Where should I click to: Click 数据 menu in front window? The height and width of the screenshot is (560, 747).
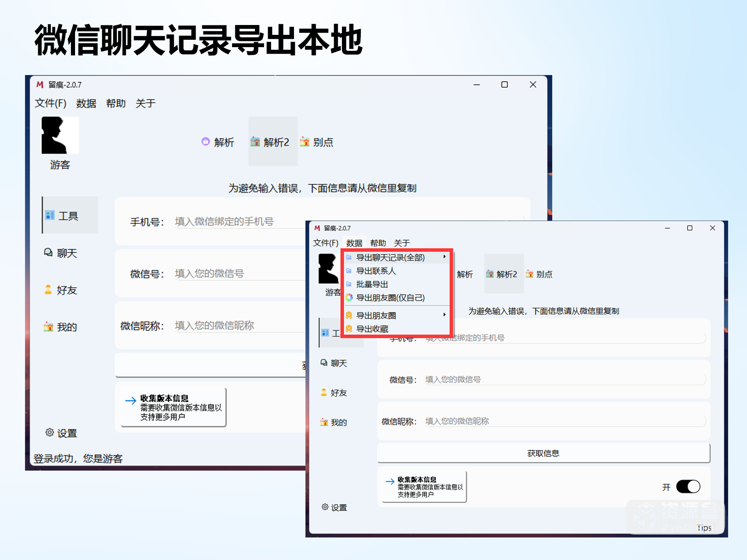[354, 243]
